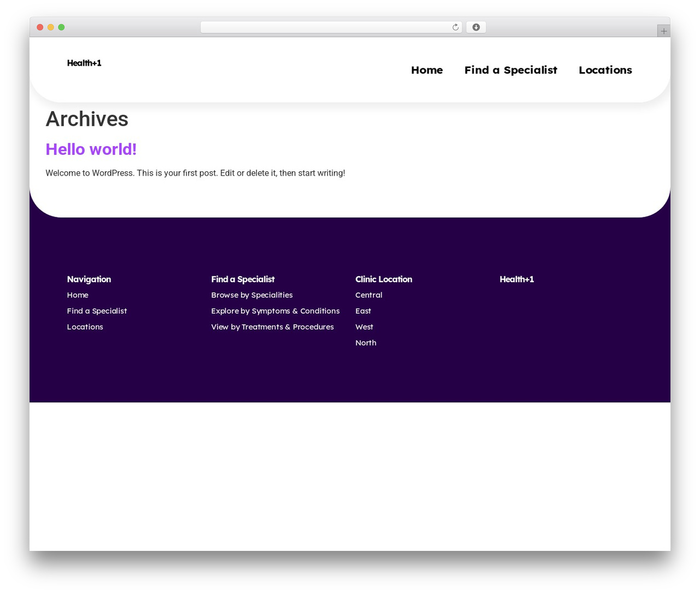Screen dimensions: 700x593
Task: Select the Central clinic location
Action: click(369, 295)
